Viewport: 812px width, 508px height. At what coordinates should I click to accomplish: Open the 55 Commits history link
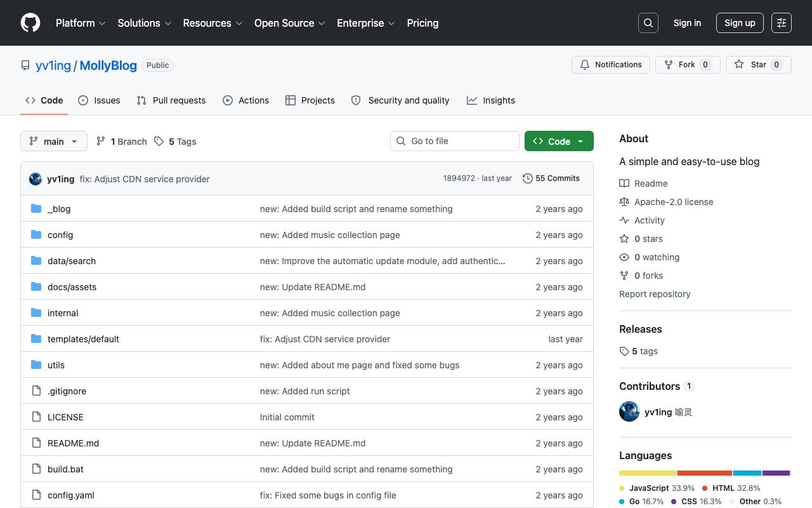[x=551, y=178]
